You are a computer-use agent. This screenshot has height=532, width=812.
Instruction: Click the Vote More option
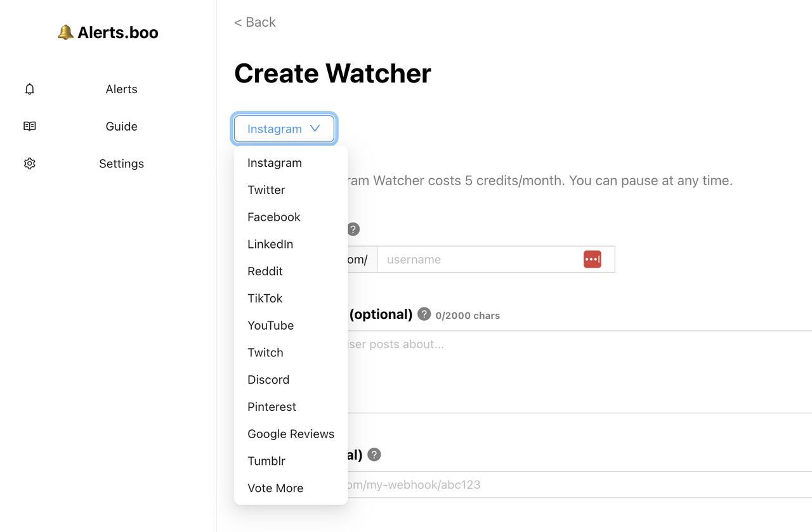tap(275, 488)
